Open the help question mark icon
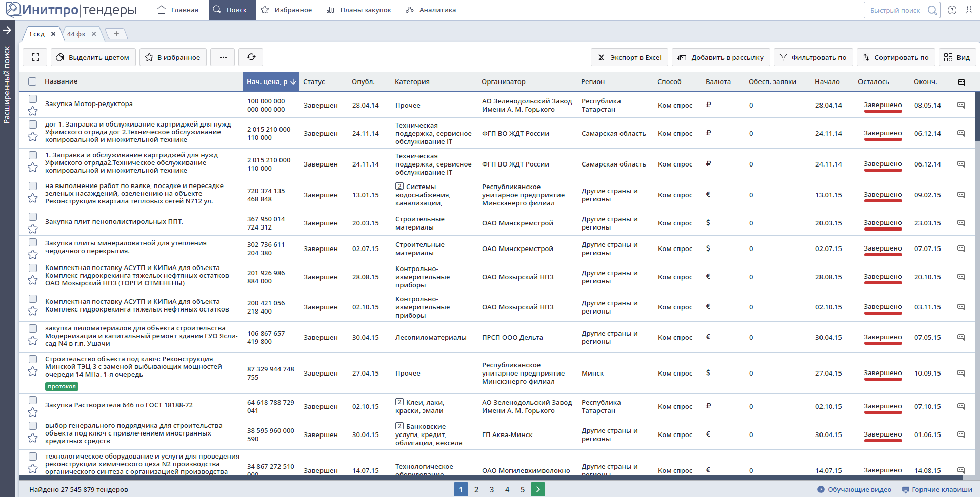The image size is (980, 497). point(952,10)
